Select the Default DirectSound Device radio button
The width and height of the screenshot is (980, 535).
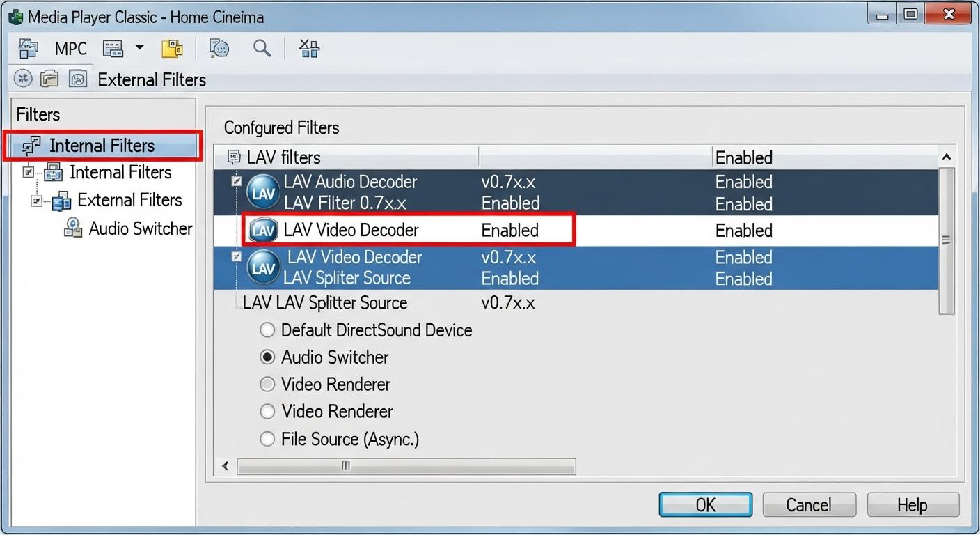[267, 330]
